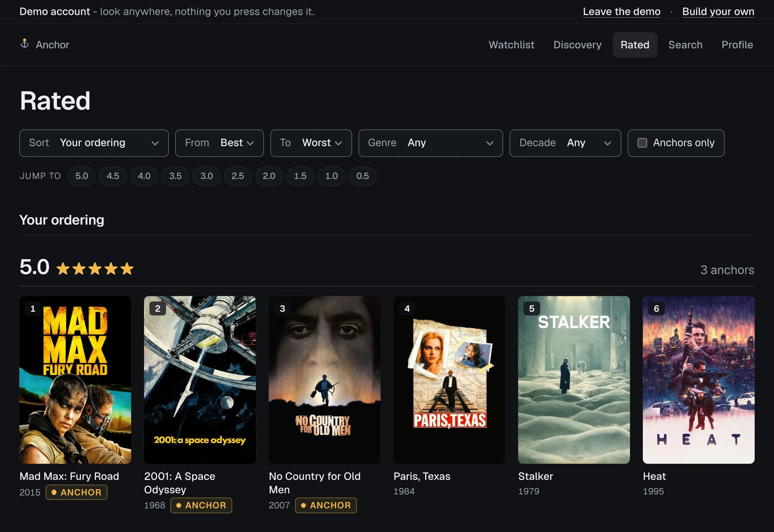
Task: Click the No Country for Old Men title text
Action: [314, 483]
